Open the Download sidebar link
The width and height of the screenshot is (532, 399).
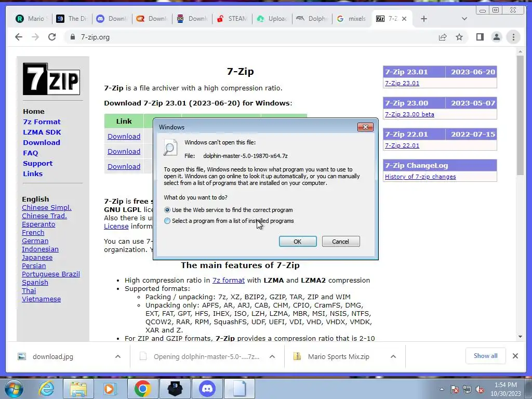(x=42, y=142)
